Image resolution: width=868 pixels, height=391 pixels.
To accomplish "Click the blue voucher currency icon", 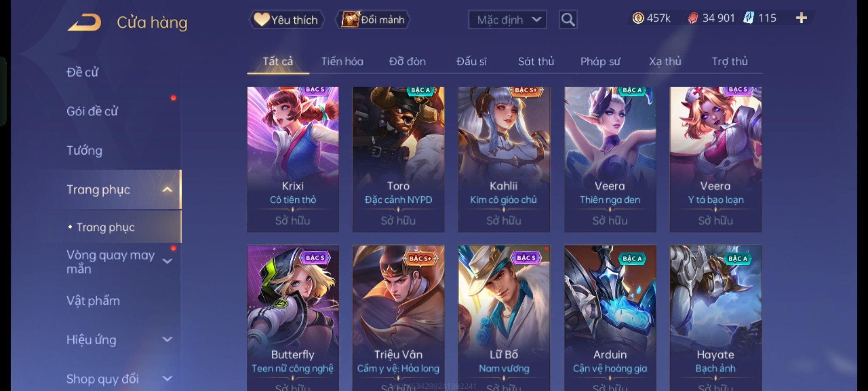I will 748,18.
